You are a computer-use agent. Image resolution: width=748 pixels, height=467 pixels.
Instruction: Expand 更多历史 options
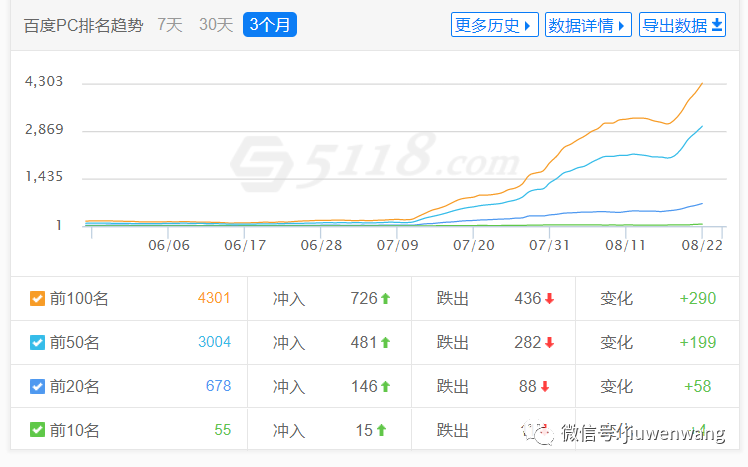[495, 25]
